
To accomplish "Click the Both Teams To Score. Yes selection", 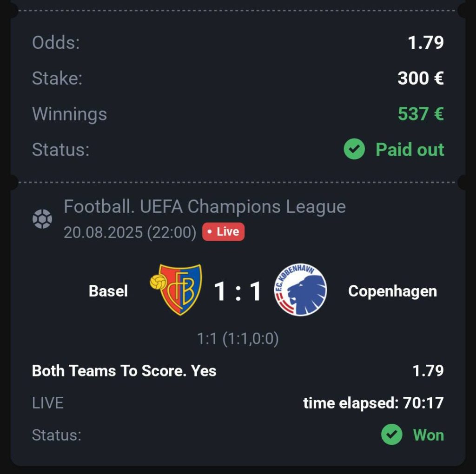I will point(124,371).
